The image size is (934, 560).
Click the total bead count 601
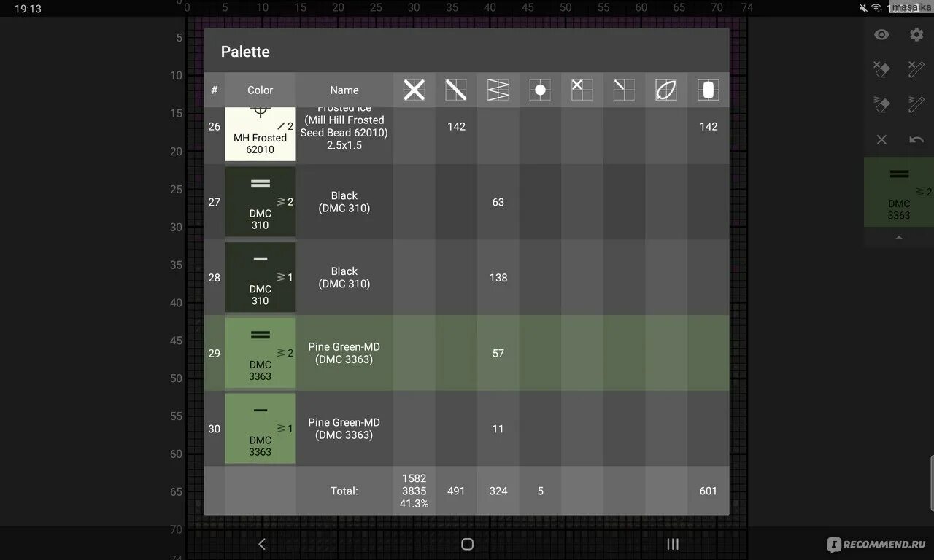point(709,491)
